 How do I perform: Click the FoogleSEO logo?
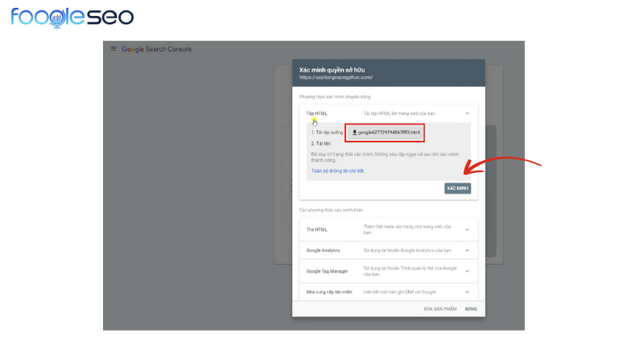click(x=72, y=17)
